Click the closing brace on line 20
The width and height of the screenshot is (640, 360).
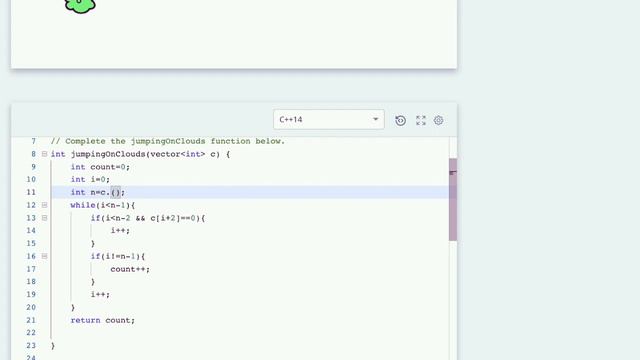click(x=73, y=307)
